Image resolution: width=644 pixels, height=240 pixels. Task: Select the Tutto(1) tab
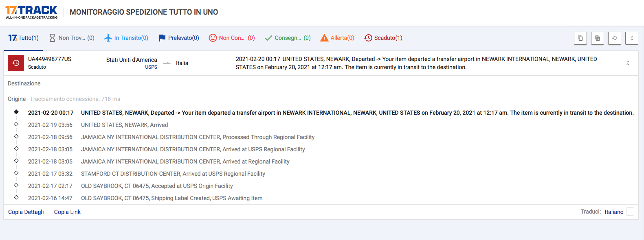[24, 38]
